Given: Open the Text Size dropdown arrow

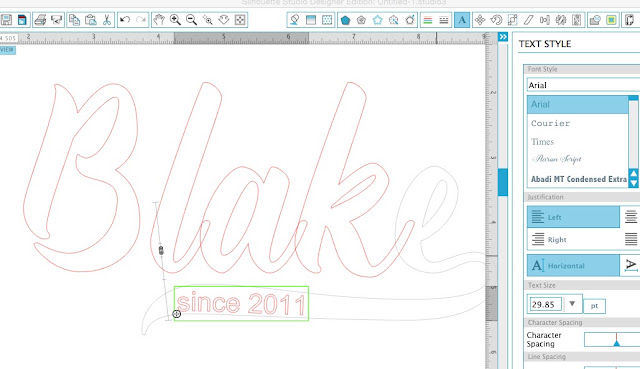Looking at the screenshot, I should (572, 304).
